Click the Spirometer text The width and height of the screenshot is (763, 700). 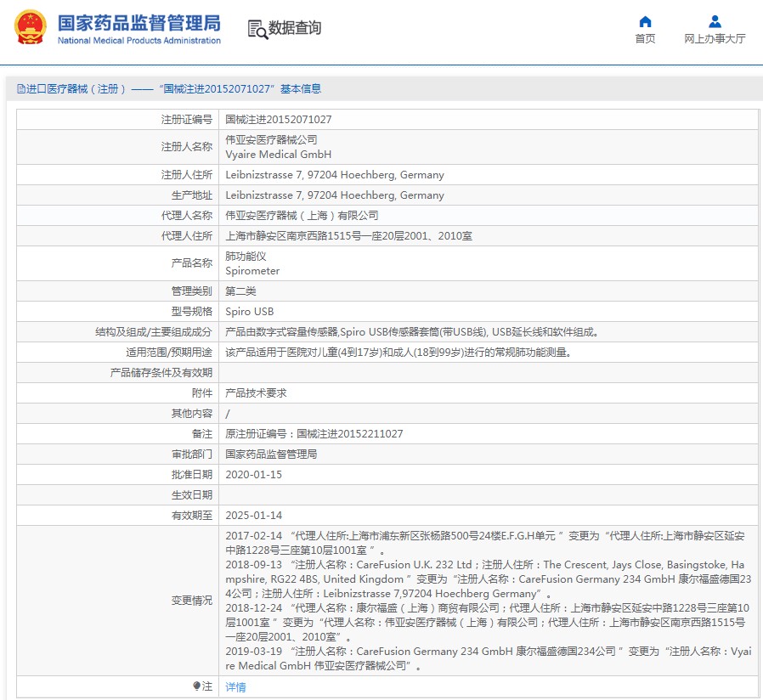tap(252, 270)
